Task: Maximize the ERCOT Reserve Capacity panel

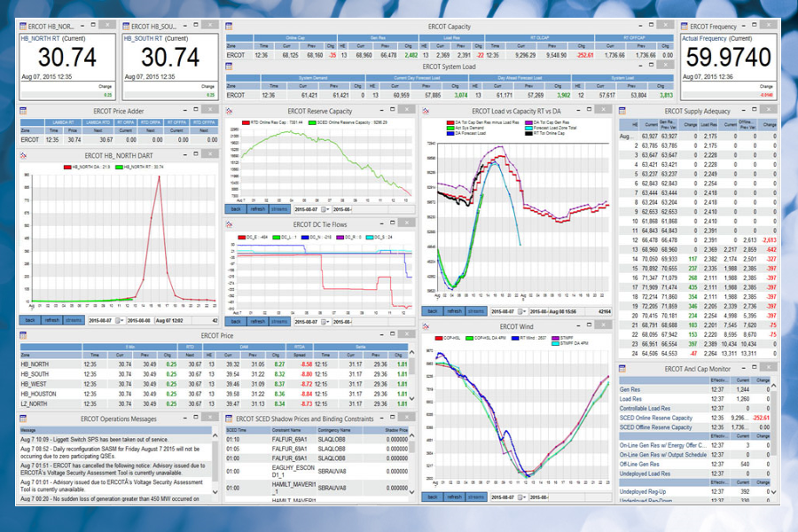Action: (x=393, y=109)
